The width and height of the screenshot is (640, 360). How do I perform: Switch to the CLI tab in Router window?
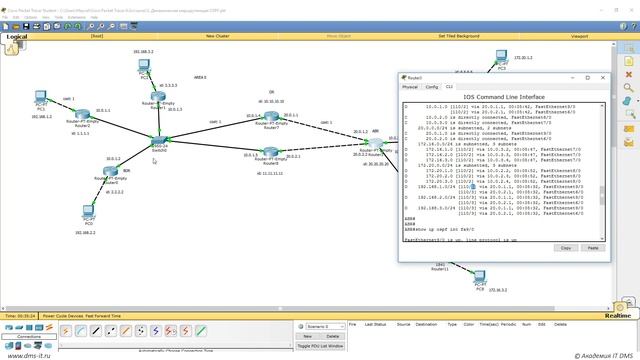[x=449, y=87]
